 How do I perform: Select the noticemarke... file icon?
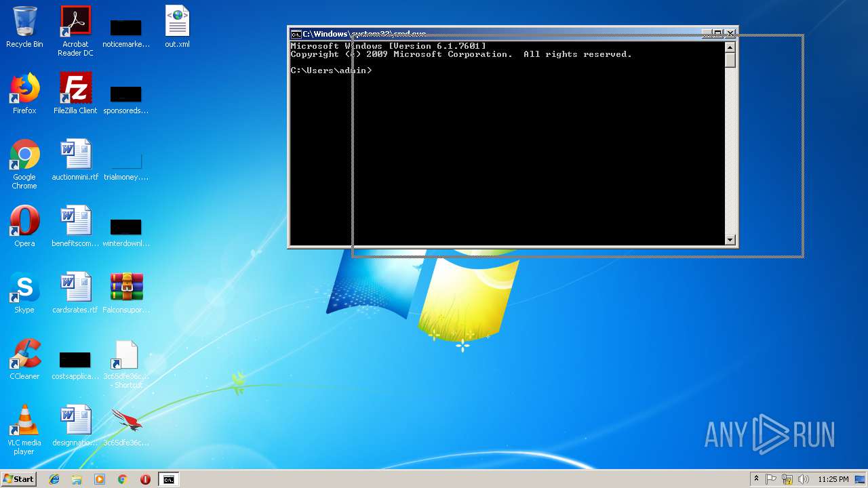(x=126, y=32)
